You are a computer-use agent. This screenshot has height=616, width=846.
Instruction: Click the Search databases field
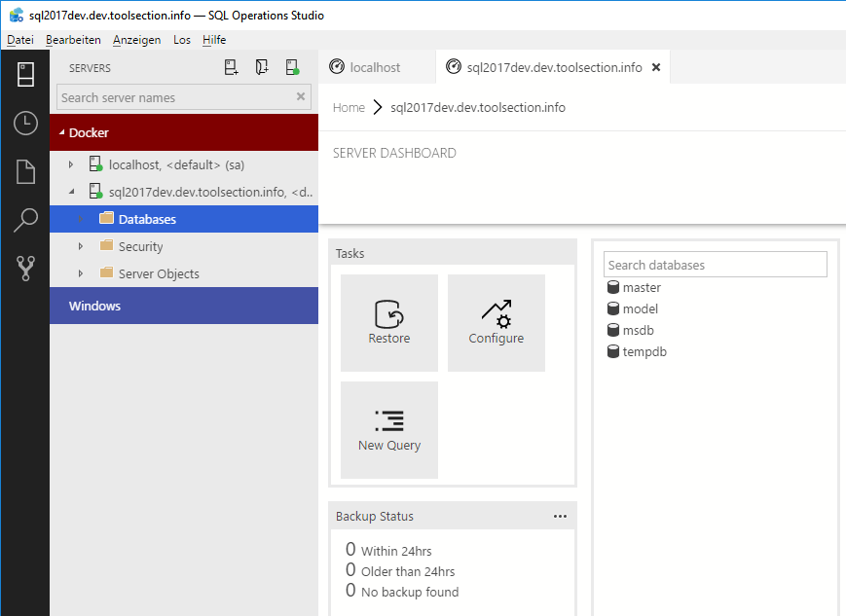715,265
